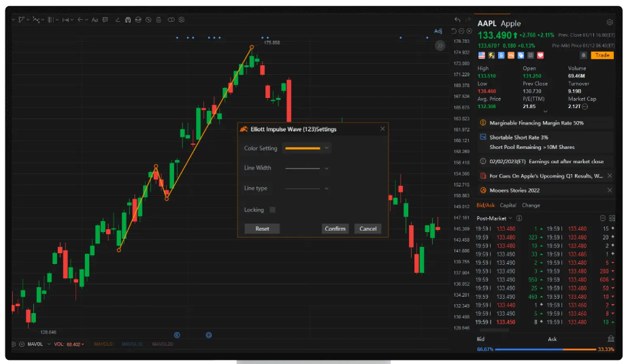This screenshot has width=628, height=364.
Task: Open the Post-Market session dropdown
Action: pos(494,218)
